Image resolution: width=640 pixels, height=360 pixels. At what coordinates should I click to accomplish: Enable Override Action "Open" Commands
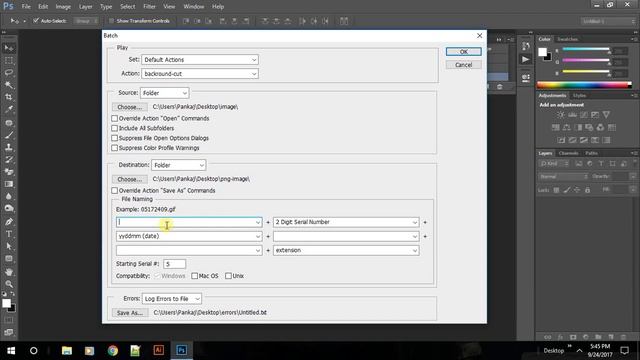[115, 118]
